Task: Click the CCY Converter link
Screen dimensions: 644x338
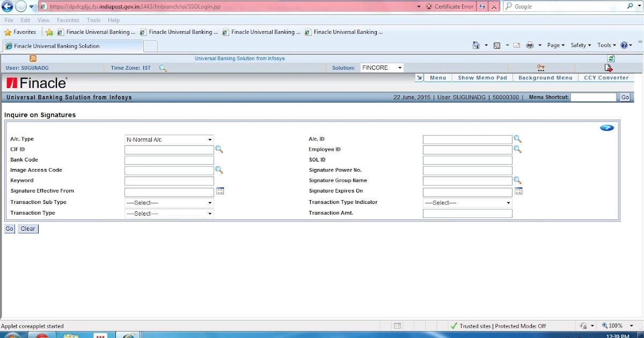Action: [606, 78]
